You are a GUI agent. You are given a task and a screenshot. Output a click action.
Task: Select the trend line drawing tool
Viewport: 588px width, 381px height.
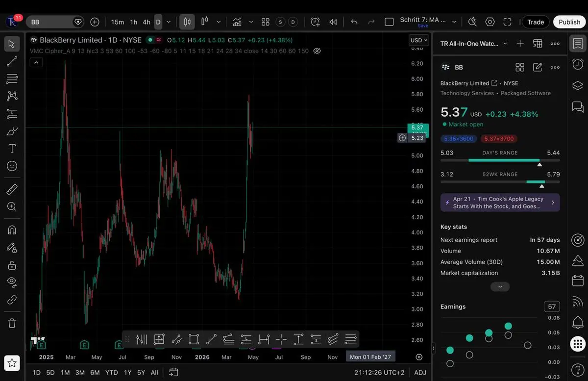pyautogui.click(x=12, y=61)
